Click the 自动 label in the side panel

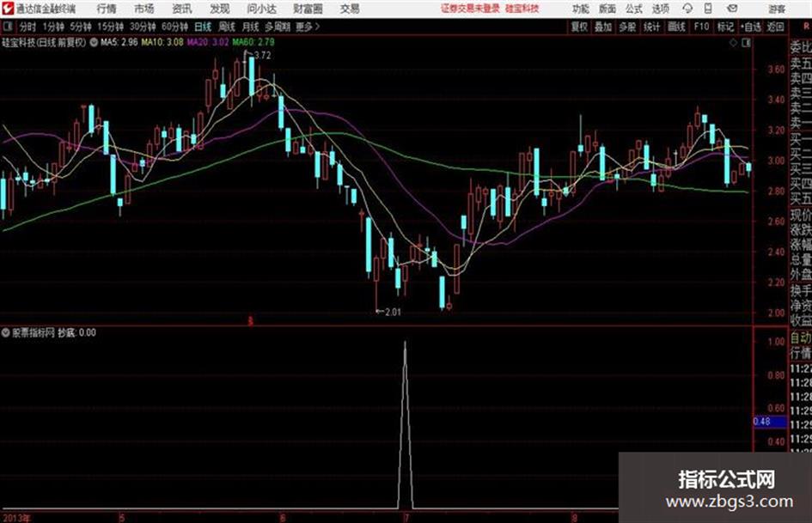(x=801, y=338)
